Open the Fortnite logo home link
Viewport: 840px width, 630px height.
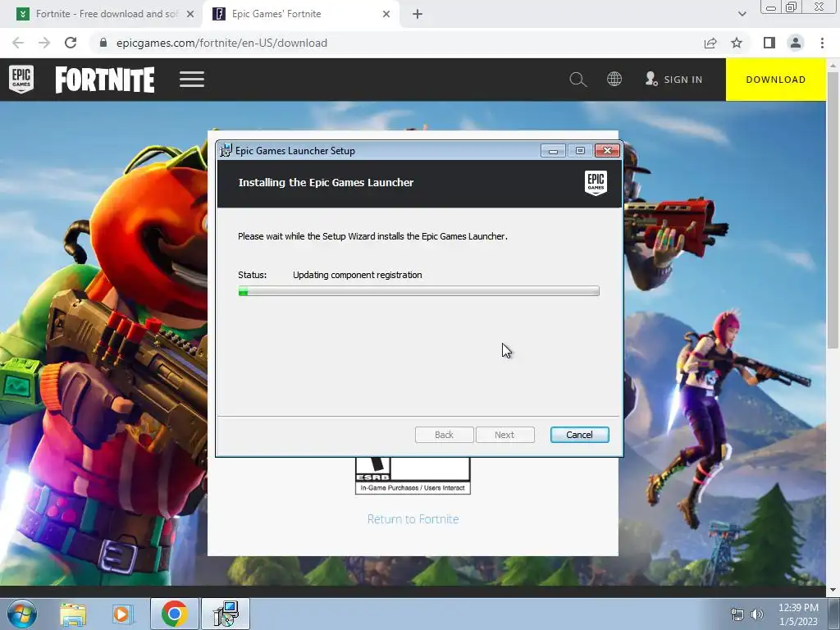coord(105,80)
